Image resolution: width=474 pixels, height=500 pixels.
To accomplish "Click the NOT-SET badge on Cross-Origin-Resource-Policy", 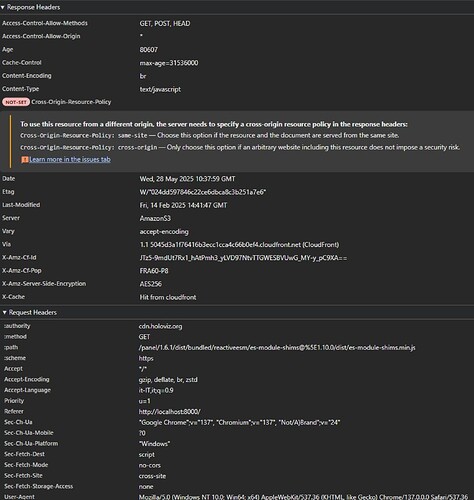I will point(16,102).
